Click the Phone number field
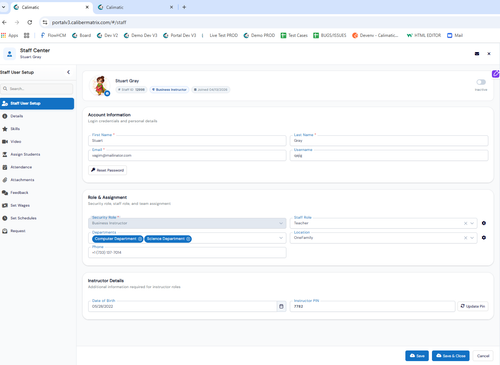This screenshot has width=500, height=365. (187, 252)
